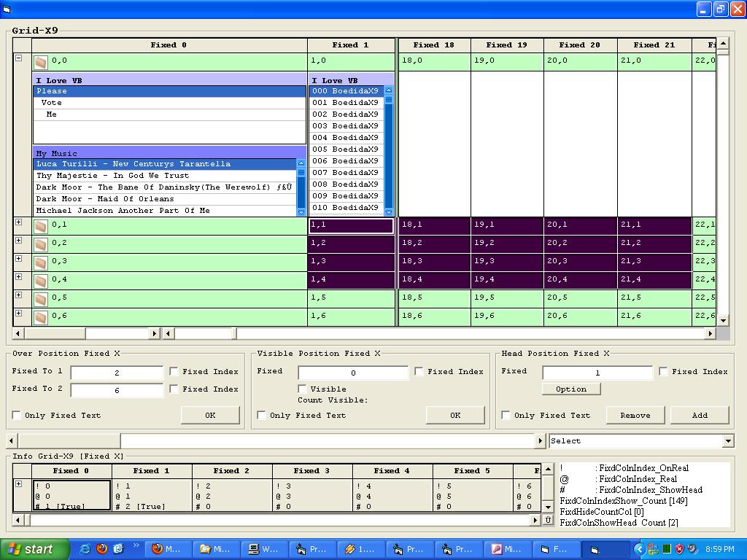
Task: Open the Select dropdown list
Action: [727, 441]
